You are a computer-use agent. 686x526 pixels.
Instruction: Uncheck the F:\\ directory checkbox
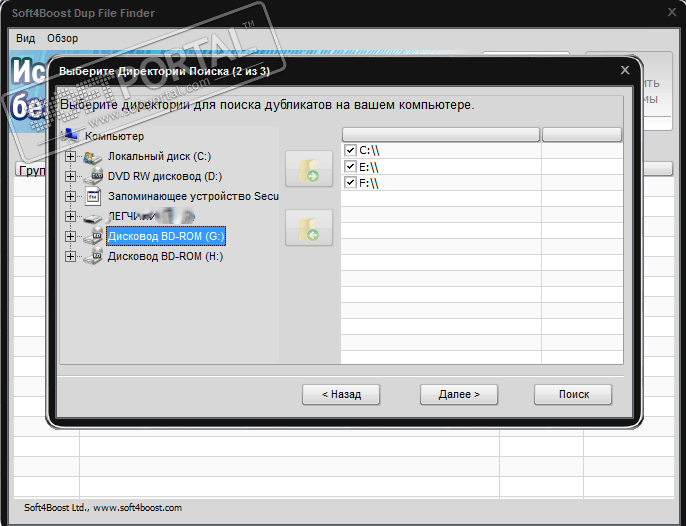pyautogui.click(x=350, y=182)
